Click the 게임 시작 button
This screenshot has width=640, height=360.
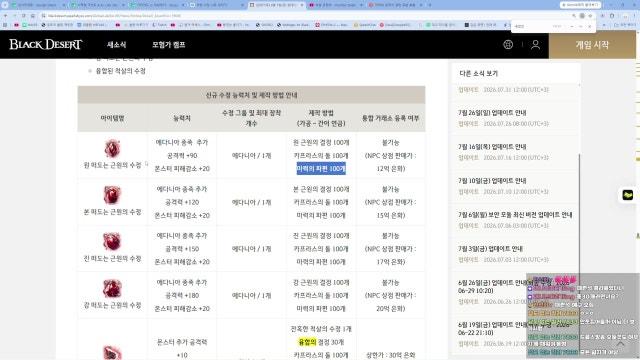point(592,45)
